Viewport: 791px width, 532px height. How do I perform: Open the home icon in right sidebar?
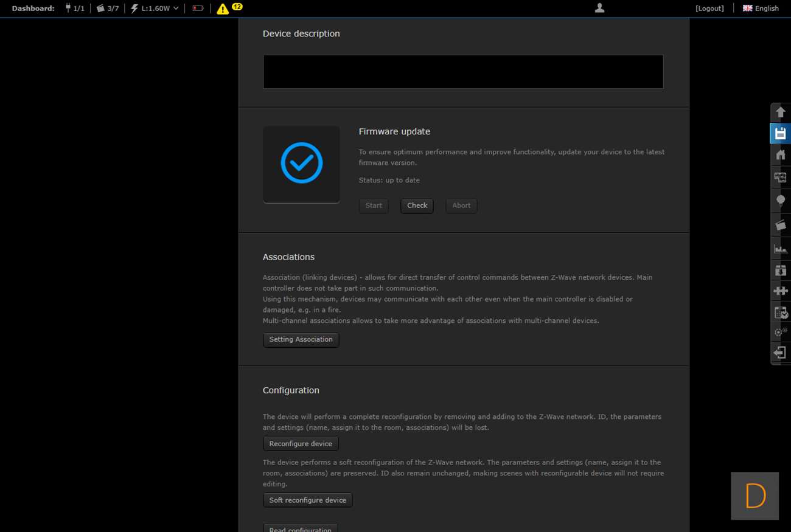click(780, 155)
